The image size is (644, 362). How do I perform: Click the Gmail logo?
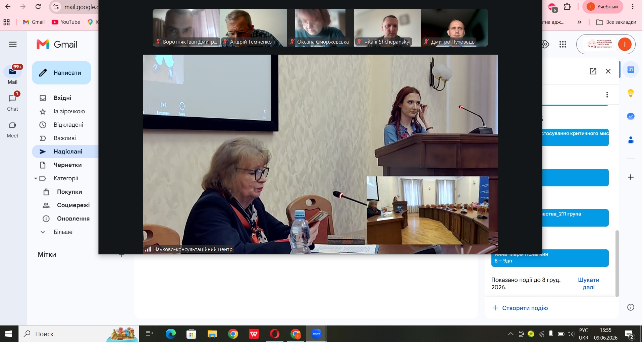pos(57,44)
